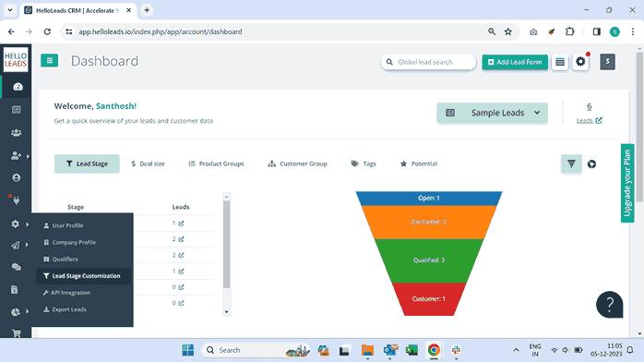
Task: Click the user avatar S in header
Action: tap(607, 62)
